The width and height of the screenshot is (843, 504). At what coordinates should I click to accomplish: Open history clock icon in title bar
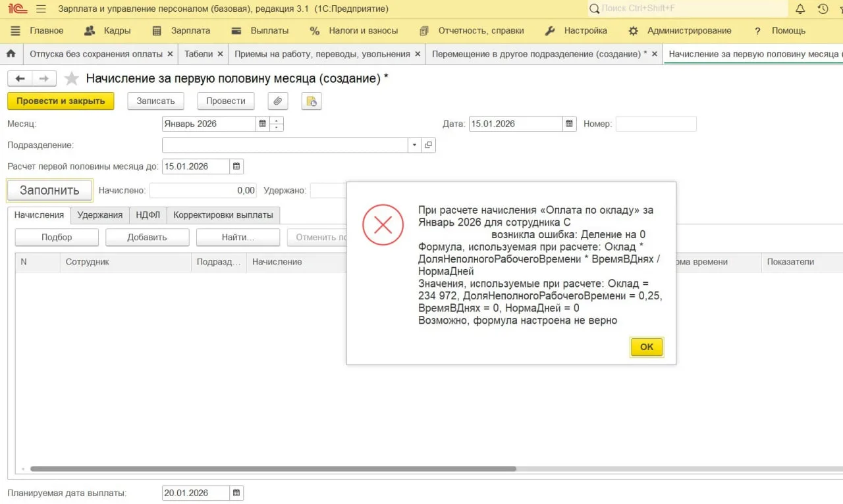pos(823,9)
